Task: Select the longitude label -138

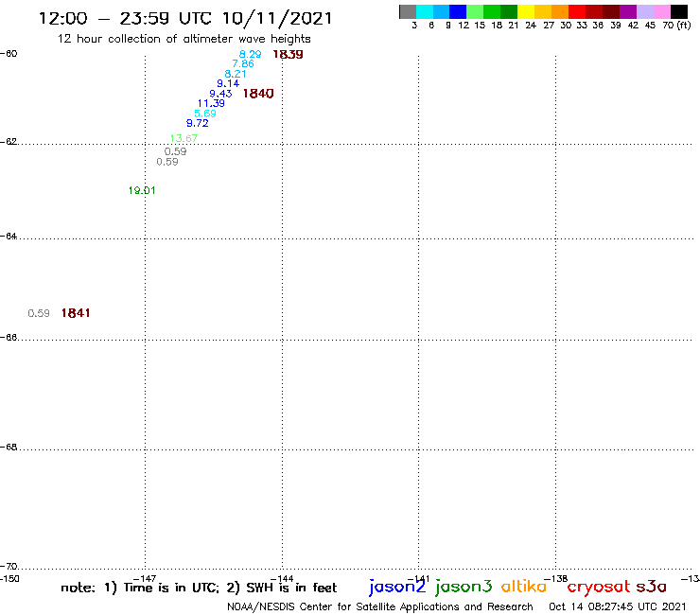Action: point(556,579)
